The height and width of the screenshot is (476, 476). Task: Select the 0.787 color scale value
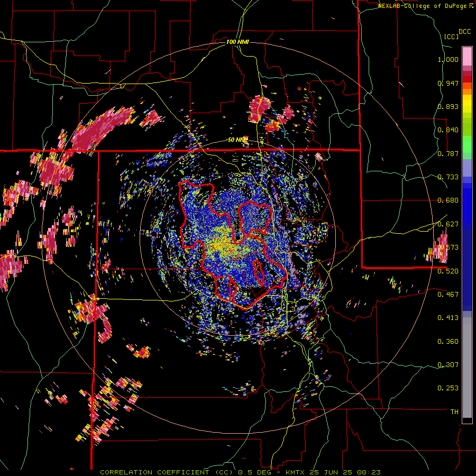448,153
